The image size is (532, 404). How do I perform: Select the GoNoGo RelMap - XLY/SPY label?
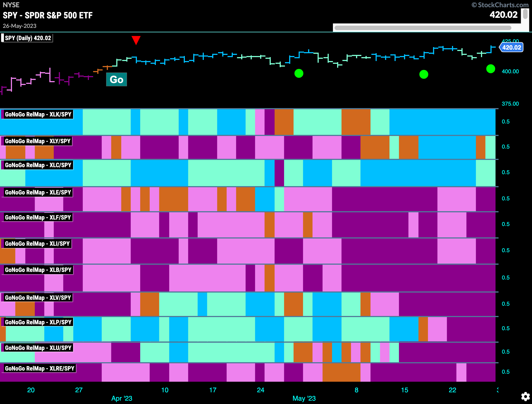coord(37,141)
